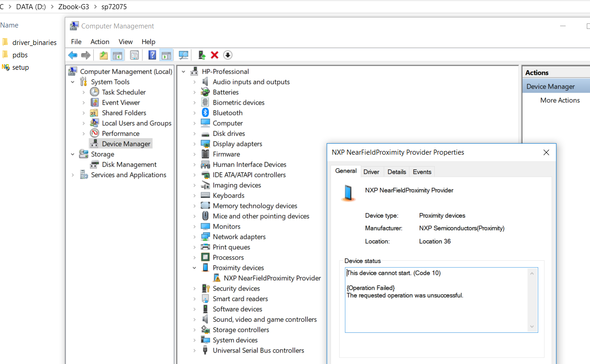Screen dimensions: 590x364
Task: Select the setup file in Explorer
Action: coord(20,67)
